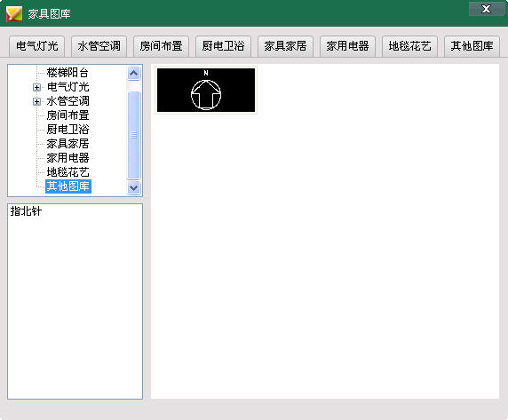Click the 家具图库 app icon in title bar
508x420 pixels.
(x=14, y=13)
